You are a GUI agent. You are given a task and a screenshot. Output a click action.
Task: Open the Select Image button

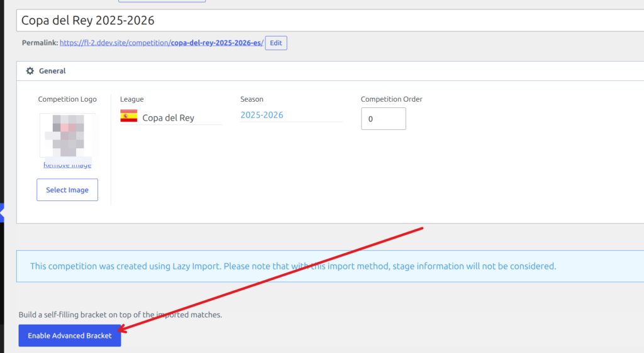(67, 190)
